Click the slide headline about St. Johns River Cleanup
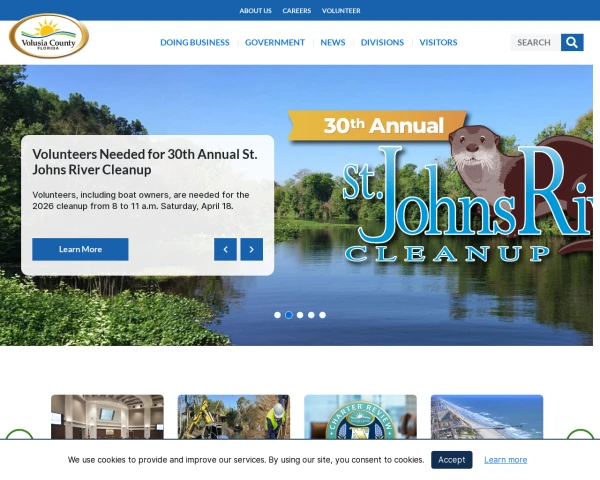This screenshot has height=480, width=600. tap(145, 162)
